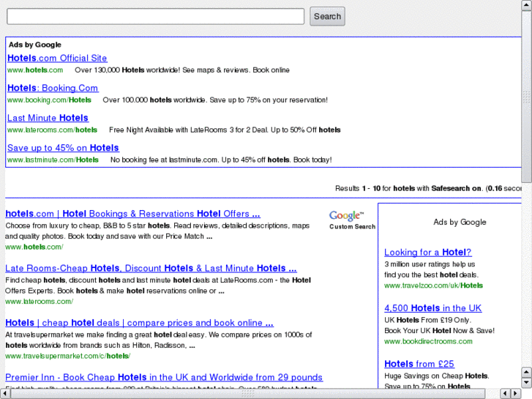
Task: Open Premier Inn Book Cheap Hotels result
Action: pos(164,377)
